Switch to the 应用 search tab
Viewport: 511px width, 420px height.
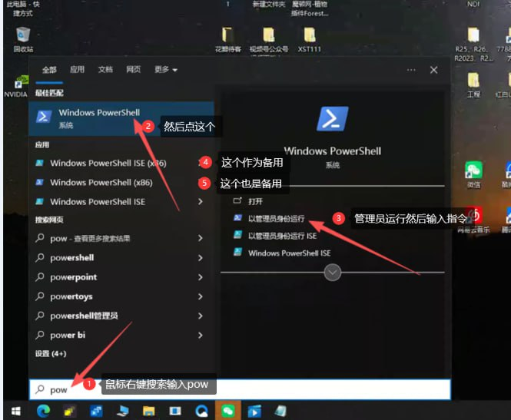click(77, 69)
